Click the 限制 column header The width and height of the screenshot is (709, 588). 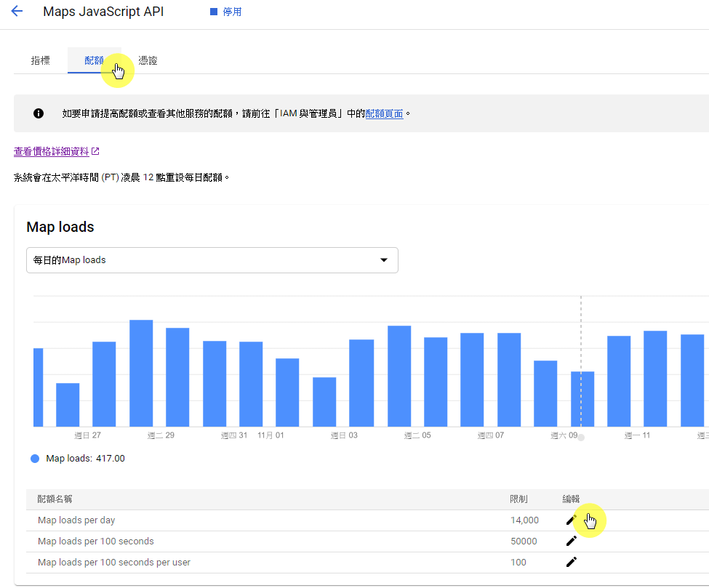click(x=518, y=499)
